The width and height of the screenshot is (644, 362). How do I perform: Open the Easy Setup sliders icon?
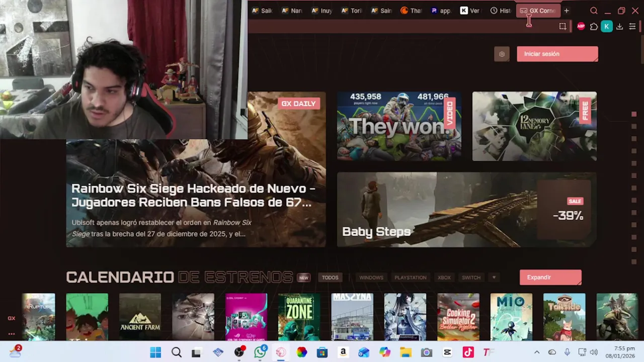(632, 27)
